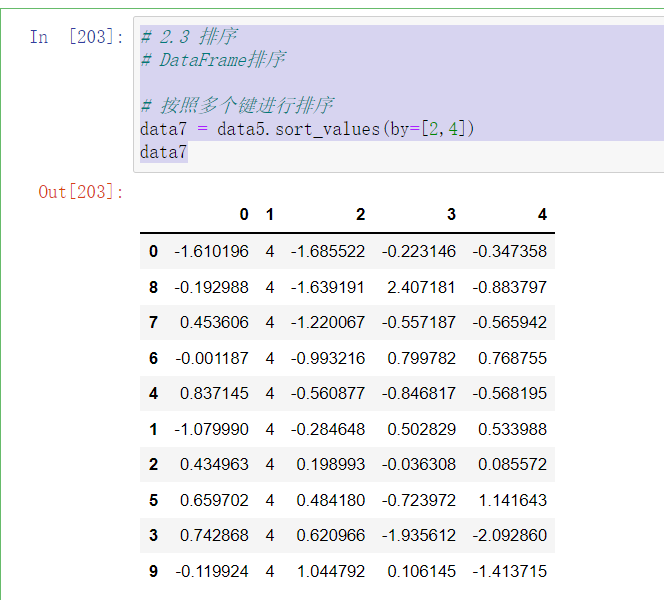Click the cell value -0.284648
Screen dimensions: 664x600
[x=328, y=429]
